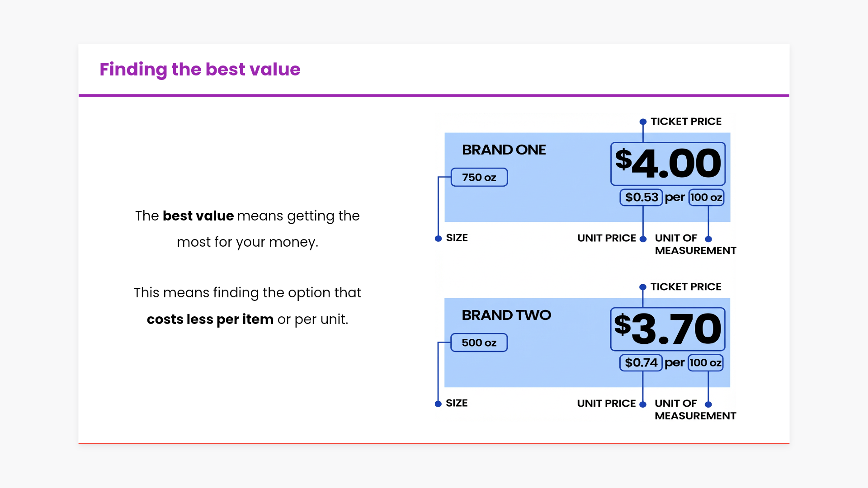Click the bold "best value" text
This screenshot has width=868, height=488.
coord(198,216)
